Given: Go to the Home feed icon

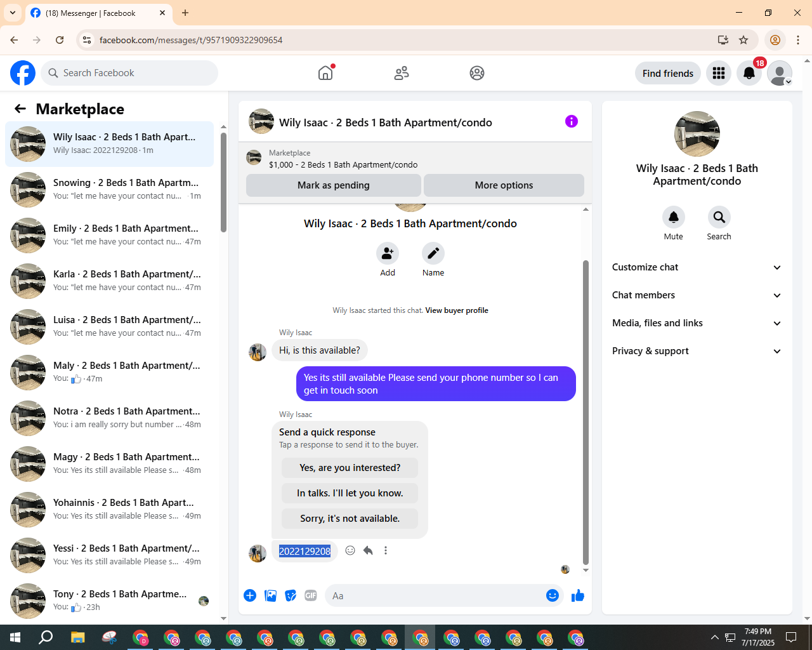Looking at the screenshot, I should click(x=325, y=73).
